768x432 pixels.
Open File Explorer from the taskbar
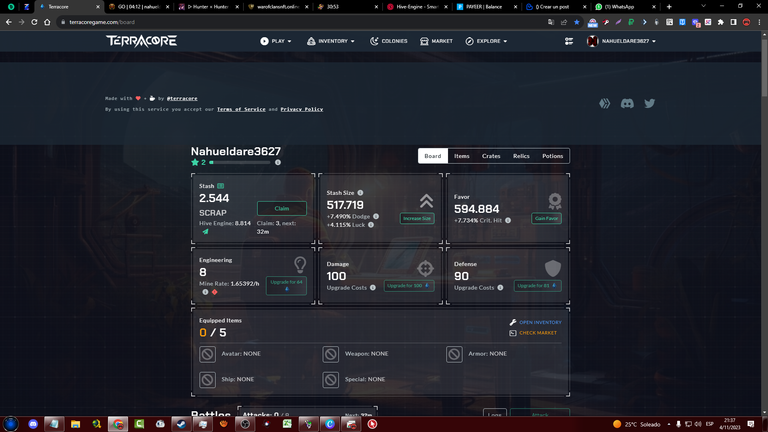click(x=75, y=424)
